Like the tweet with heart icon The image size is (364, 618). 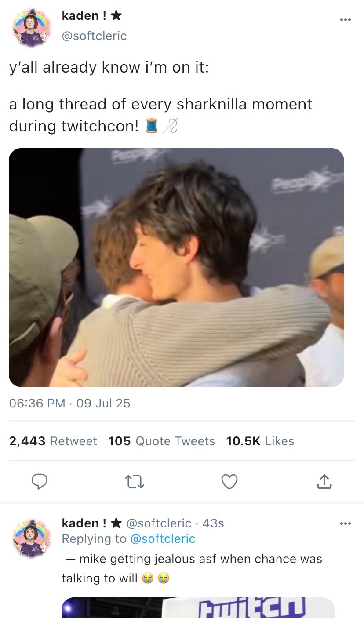coord(229,482)
